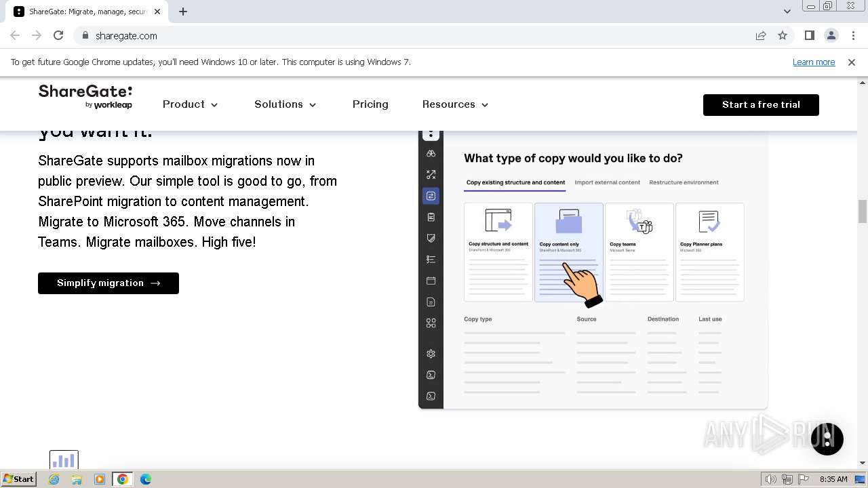Viewport: 868px width, 488px height.
Task: Open the tab search dropdown
Action: click(x=787, y=12)
